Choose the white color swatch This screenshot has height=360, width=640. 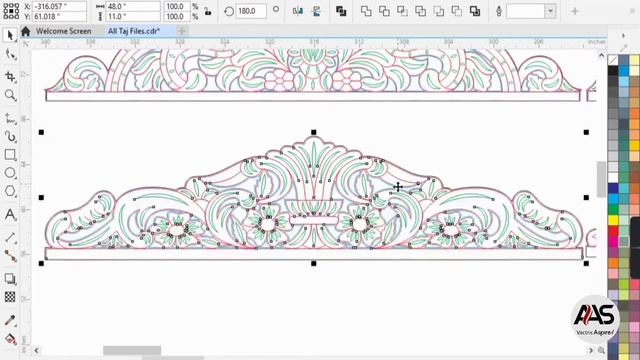click(613, 178)
